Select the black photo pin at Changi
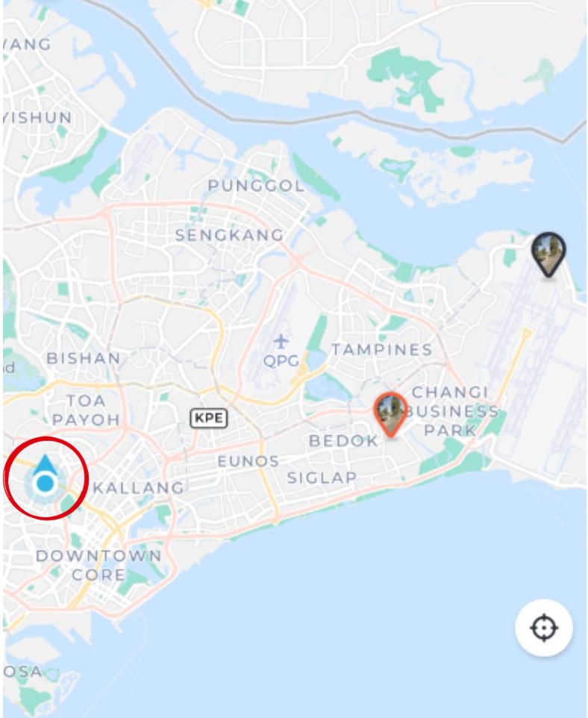 (548, 255)
